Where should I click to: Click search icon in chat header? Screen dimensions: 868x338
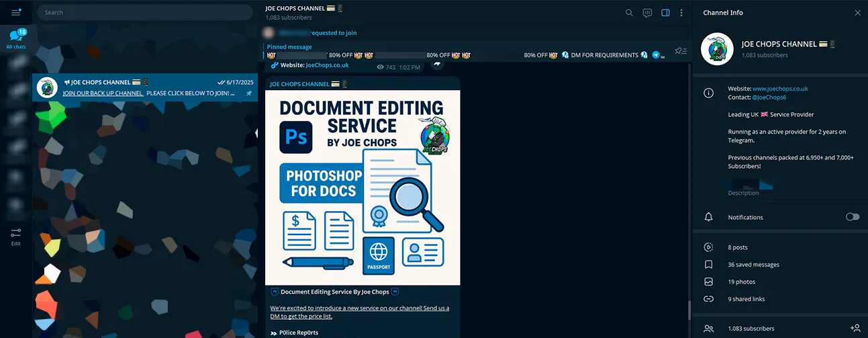tap(629, 13)
